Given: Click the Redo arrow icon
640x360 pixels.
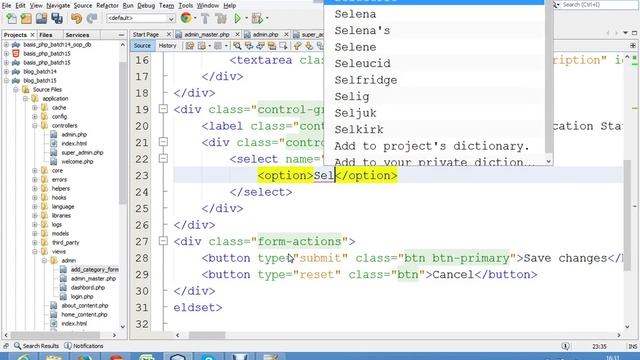Looking at the screenshot, I should click(92, 18).
